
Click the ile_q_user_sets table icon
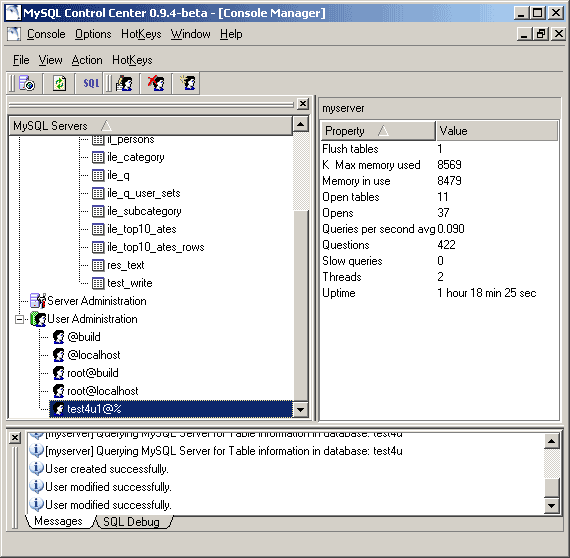tap(98, 193)
